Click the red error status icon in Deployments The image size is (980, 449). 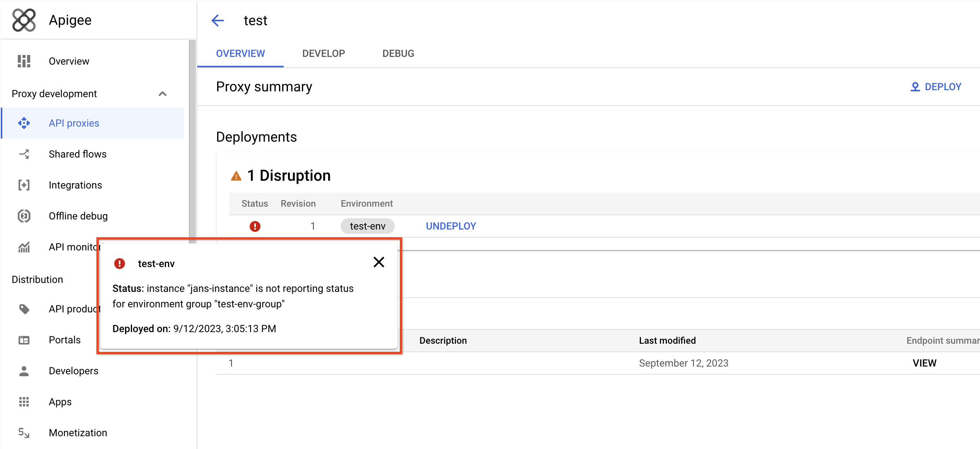click(x=255, y=226)
